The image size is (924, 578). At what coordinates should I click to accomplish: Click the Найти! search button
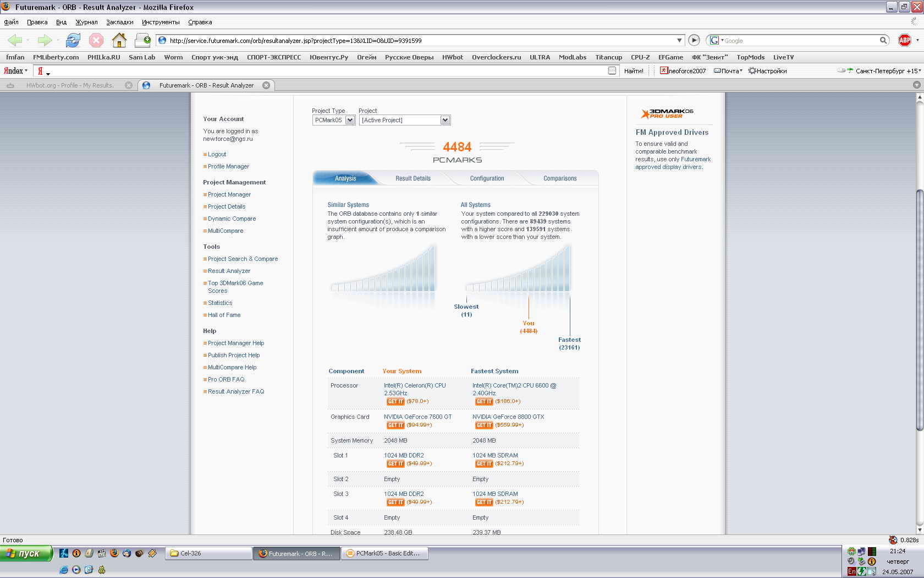click(x=634, y=71)
